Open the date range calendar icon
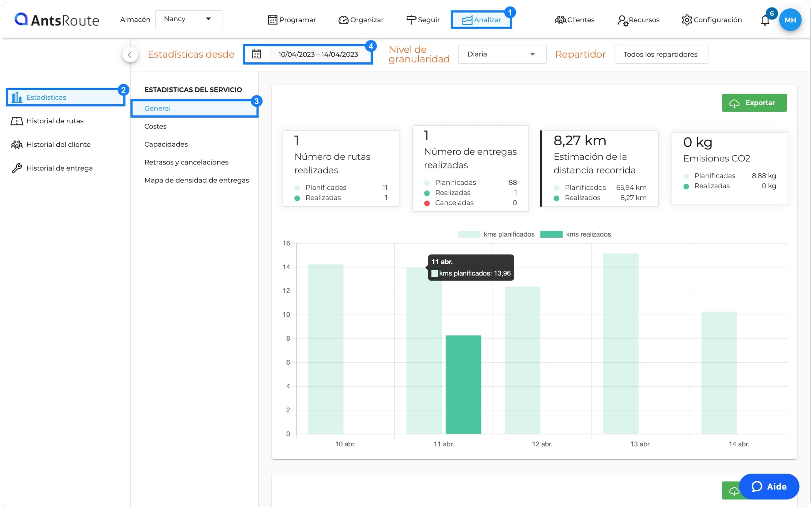 pyautogui.click(x=257, y=54)
